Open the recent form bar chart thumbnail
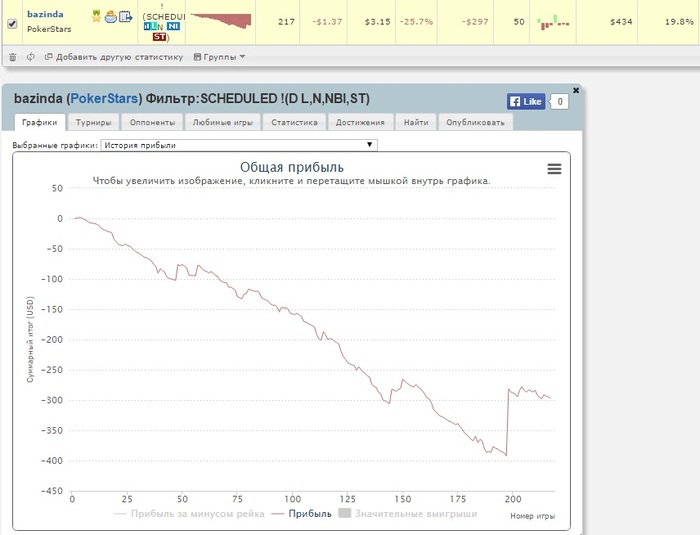Viewport: 700px width, 535px height. tap(553, 22)
